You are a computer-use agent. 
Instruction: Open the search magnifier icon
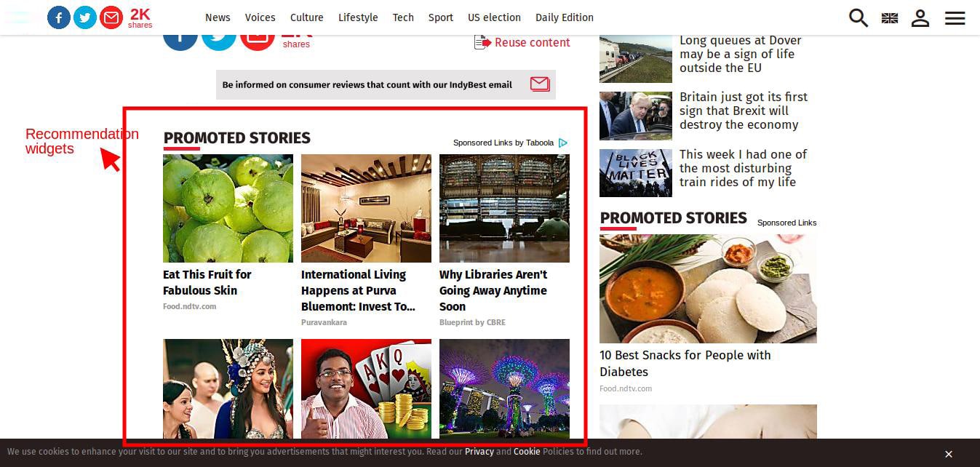[x=859, y=18]
